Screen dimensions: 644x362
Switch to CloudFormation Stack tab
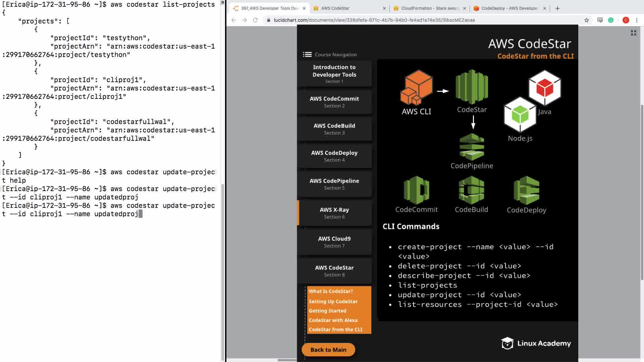tap(429, 8)
